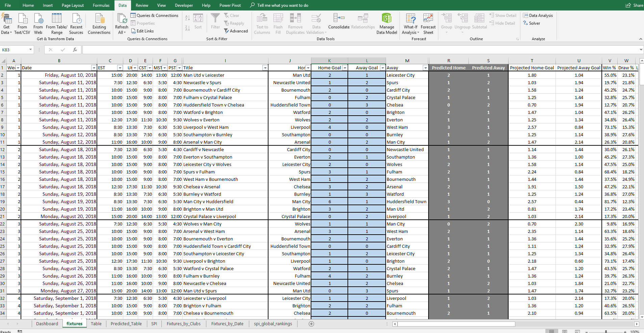The image size is (644, 333).
Task: Open the Consolidate tool
Action: pos(338,22)
